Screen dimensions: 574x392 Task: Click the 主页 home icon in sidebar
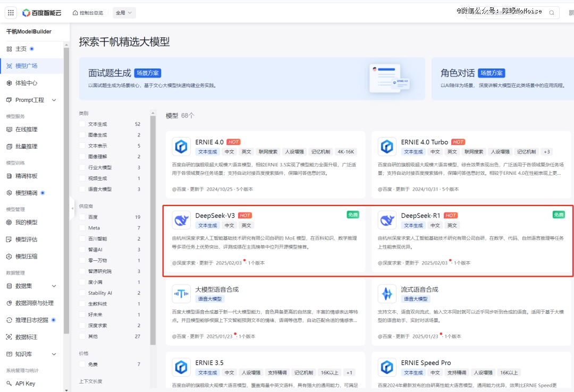point(9,49)
